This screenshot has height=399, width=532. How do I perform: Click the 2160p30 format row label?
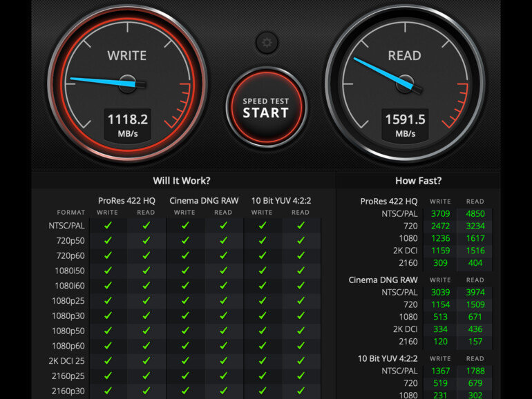pyautogui.click(x=68, y=391)
